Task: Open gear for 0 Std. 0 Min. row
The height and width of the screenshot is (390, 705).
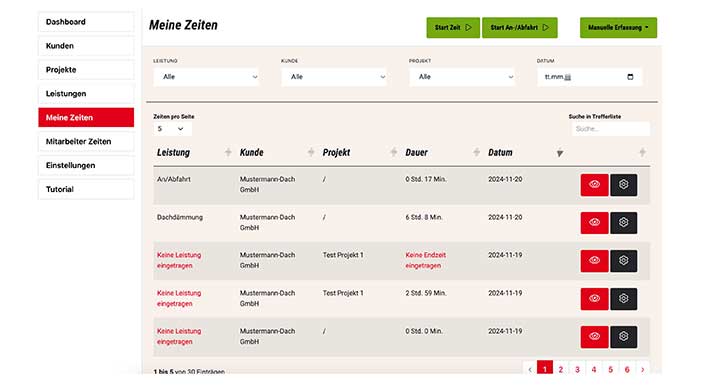Action: [624, 336]
